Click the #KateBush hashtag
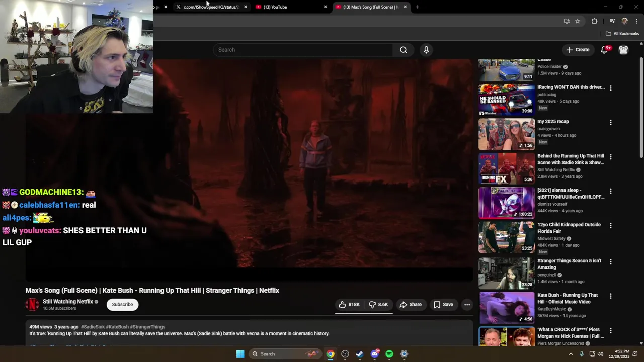Image resolution: width=644 pixels, height=362 pixels. [117, 327]
